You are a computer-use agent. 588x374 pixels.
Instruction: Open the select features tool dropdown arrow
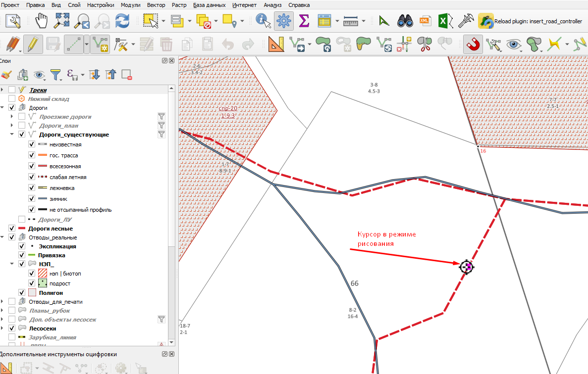pyautogui.click(x=163, y=21)
